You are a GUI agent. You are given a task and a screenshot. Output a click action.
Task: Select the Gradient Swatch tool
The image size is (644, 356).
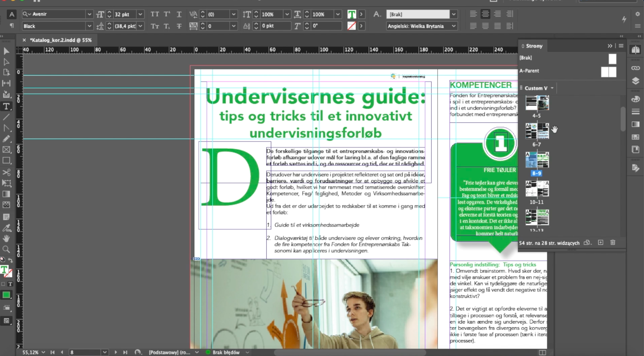[x=6, y=194]
